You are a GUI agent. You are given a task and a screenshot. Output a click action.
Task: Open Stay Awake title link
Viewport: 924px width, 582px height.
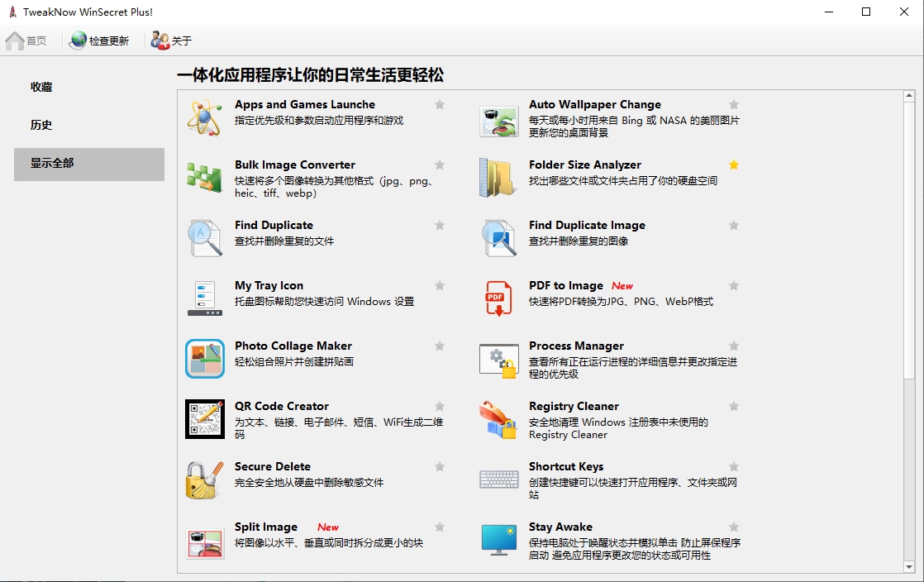click(560, 527)
